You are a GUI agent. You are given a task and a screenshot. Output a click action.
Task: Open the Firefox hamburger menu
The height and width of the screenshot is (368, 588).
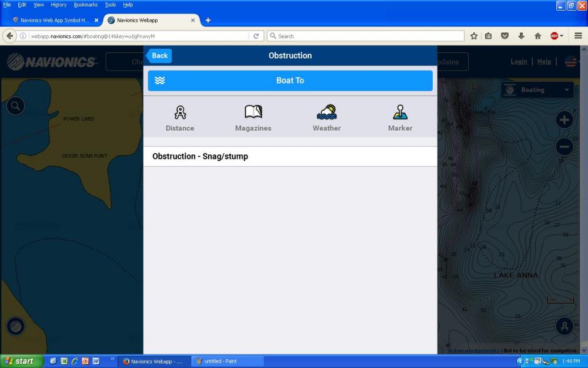[x=578, y=36]
